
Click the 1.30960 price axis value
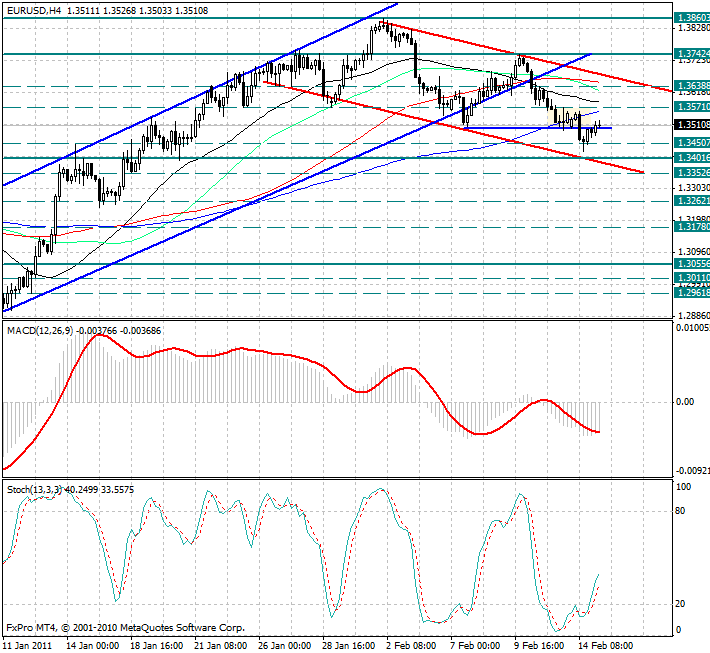[693, 251]
